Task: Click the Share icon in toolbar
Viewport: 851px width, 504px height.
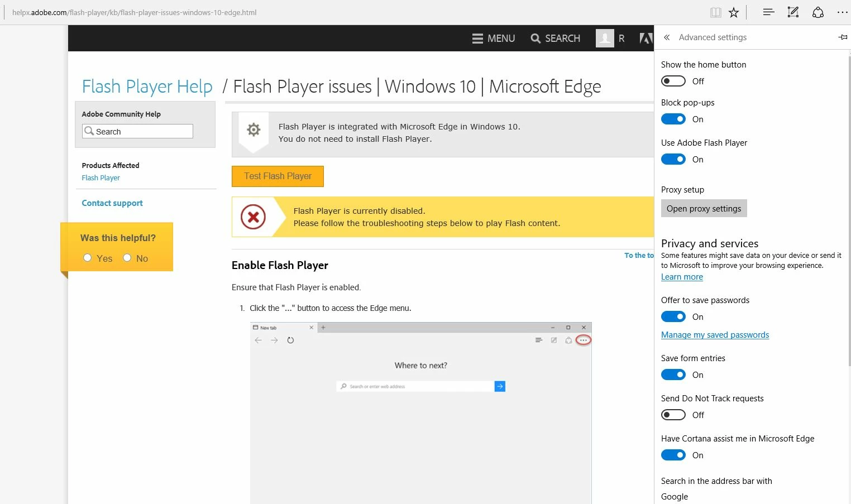Action: [818, 12]
